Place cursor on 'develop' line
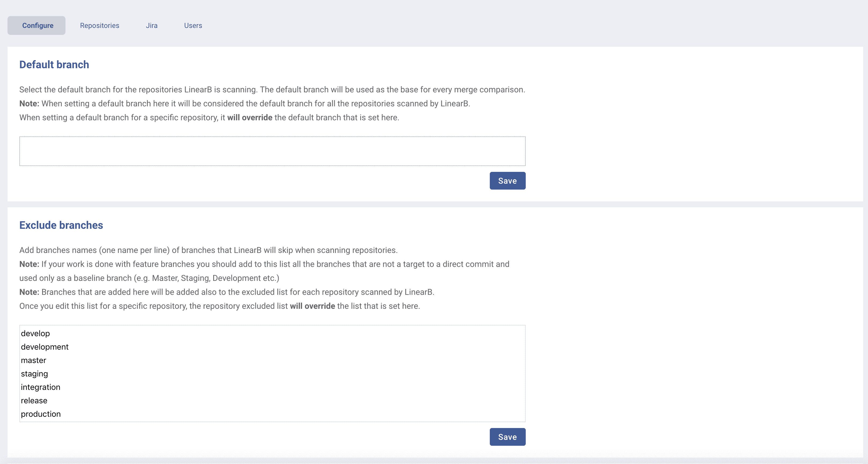 click(x=35, y=334)
